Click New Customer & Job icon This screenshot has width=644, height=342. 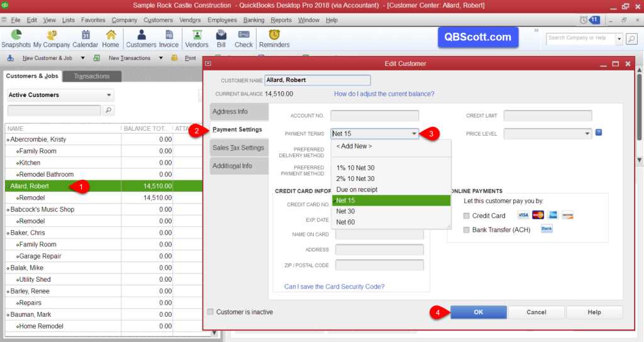[x=10, y=58]
